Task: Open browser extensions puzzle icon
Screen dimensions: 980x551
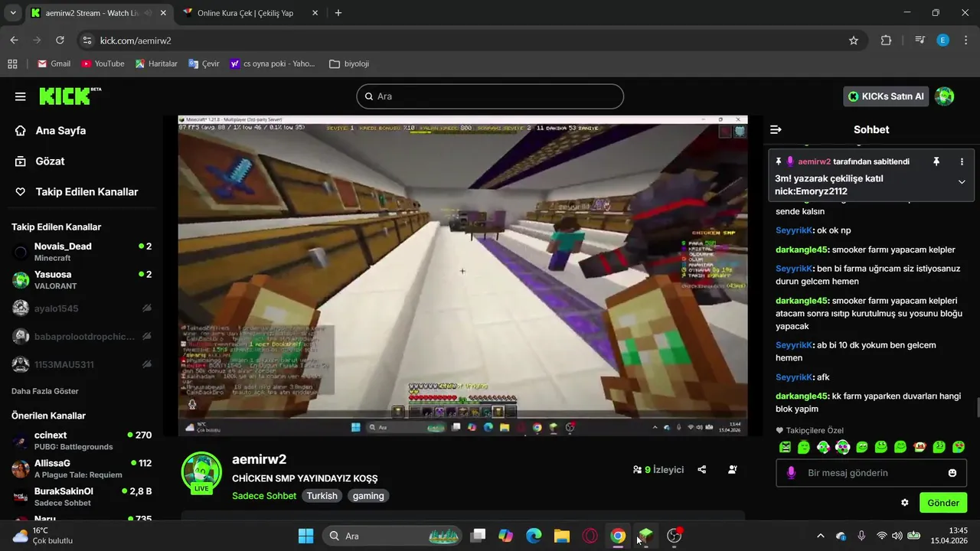Action: click(x=887, y=41)
